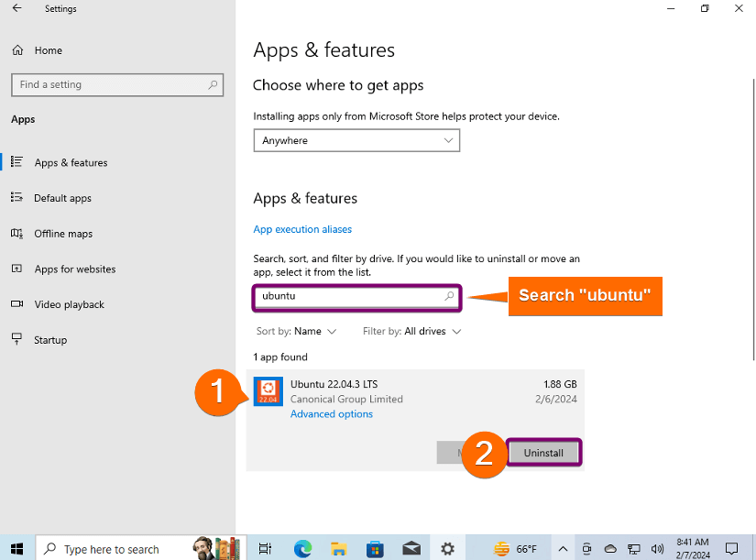Viewport: 756px width, 560px height.
Task: Open the App execution aliases link
Action: [x=302, y=229]
